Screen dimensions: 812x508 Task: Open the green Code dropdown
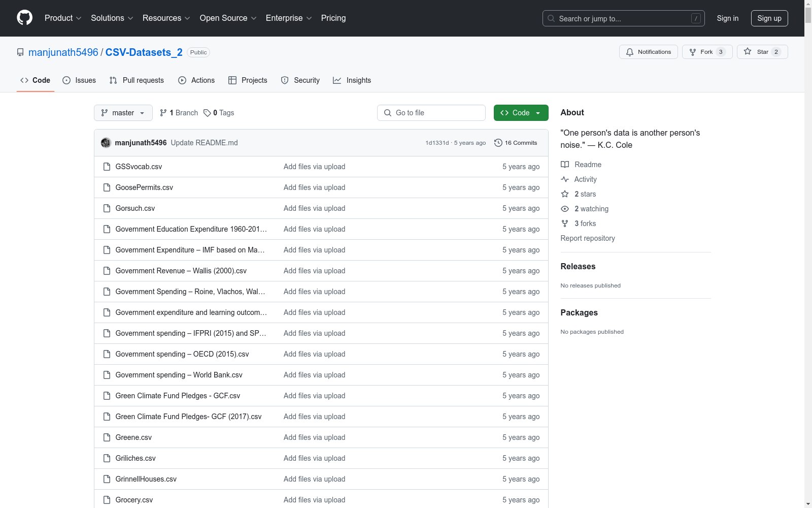tap(521, 113)
